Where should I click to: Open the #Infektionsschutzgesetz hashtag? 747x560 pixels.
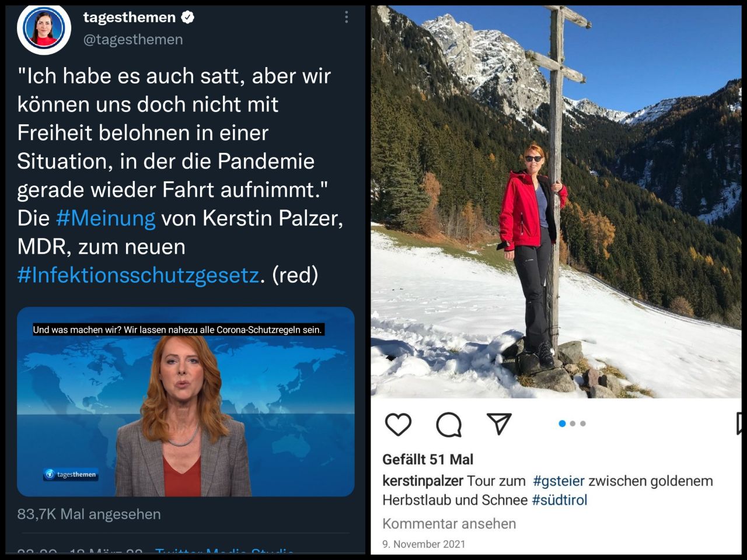(x=138, y=275)
